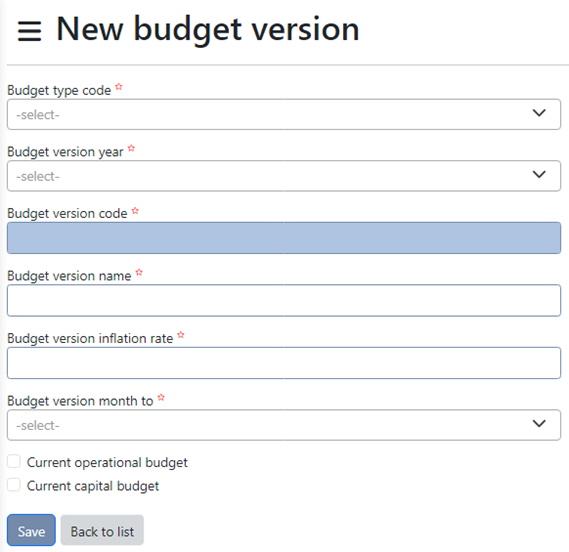Save the new budget version
This screenshot has height=552, width=569.
click(31, 530)
